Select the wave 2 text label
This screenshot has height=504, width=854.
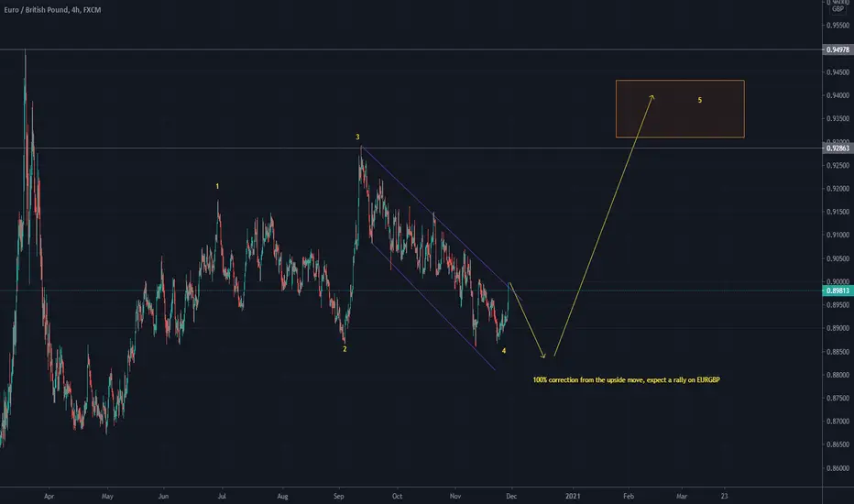click(345, 349)
